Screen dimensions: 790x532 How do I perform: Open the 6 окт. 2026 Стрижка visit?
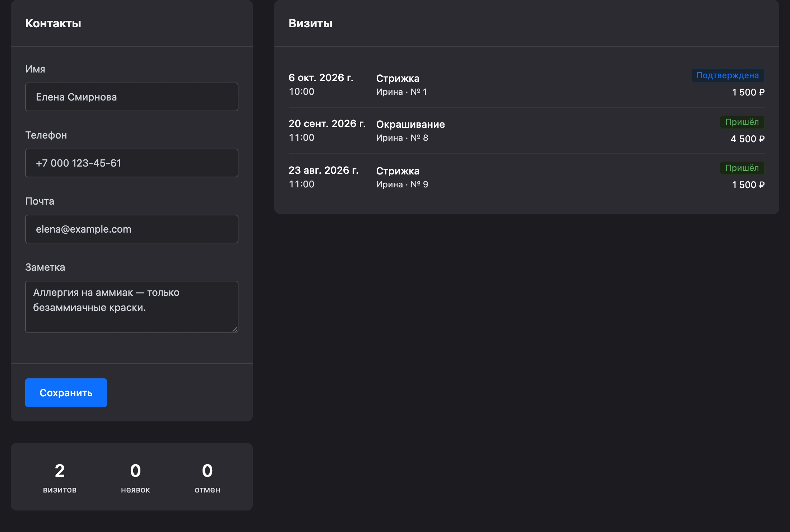click(x=526, y=84)
